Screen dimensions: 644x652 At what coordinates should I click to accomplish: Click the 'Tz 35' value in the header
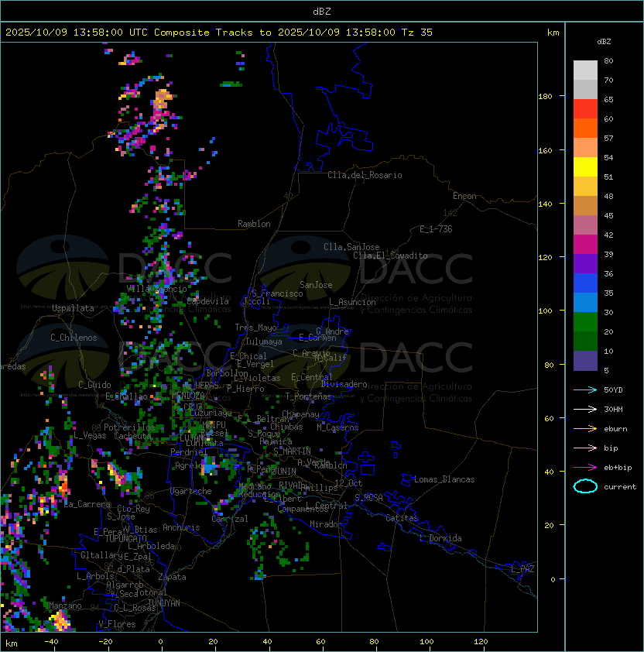417,33
